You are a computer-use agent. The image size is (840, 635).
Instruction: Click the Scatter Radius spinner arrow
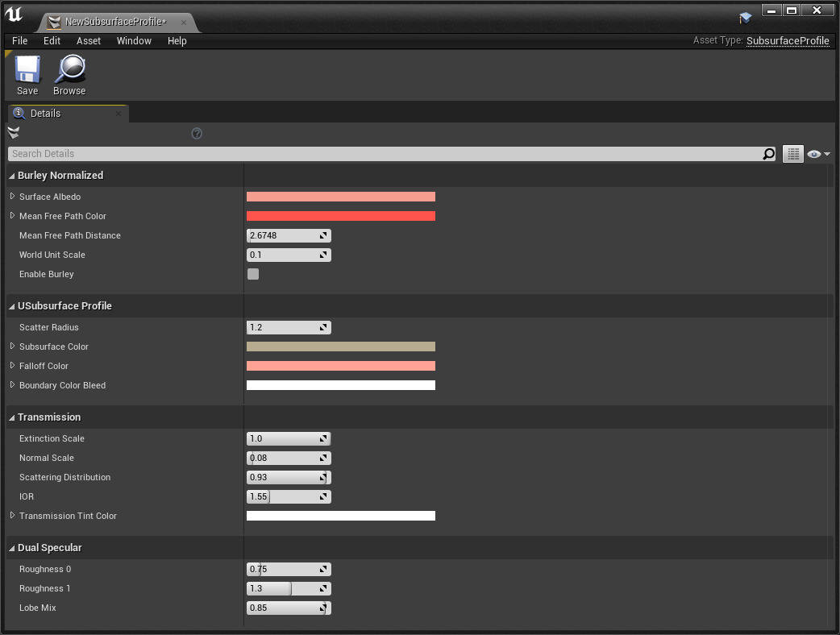(323, 328)
